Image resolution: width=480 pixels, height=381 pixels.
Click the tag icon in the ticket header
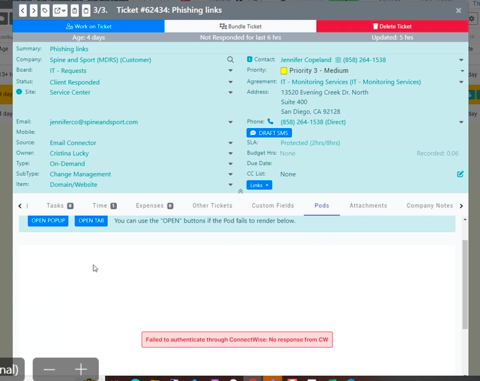[x=45, y=11]
